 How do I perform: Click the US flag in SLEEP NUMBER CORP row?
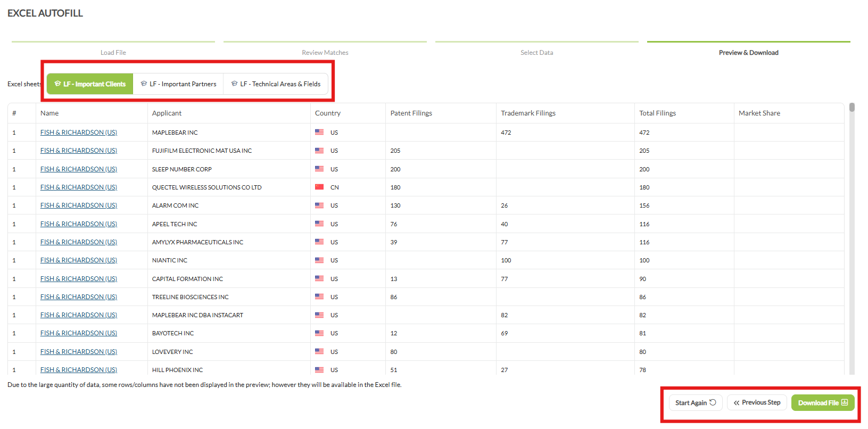319,169
